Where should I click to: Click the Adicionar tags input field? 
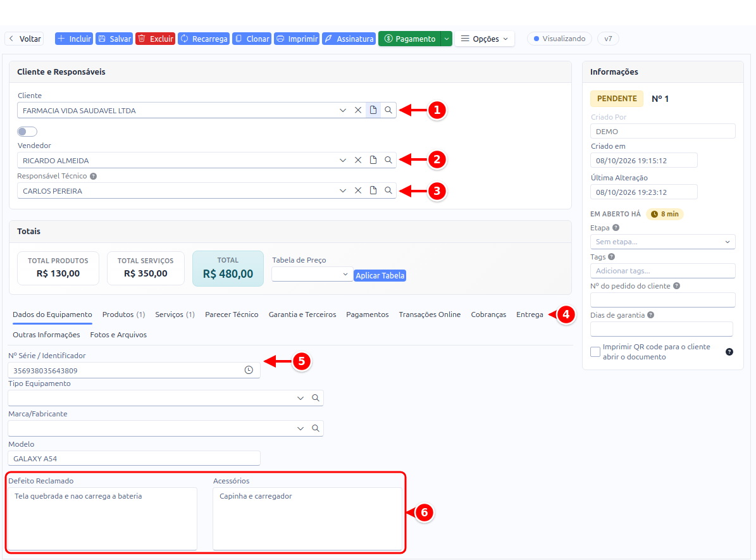[x=662, y=271]
